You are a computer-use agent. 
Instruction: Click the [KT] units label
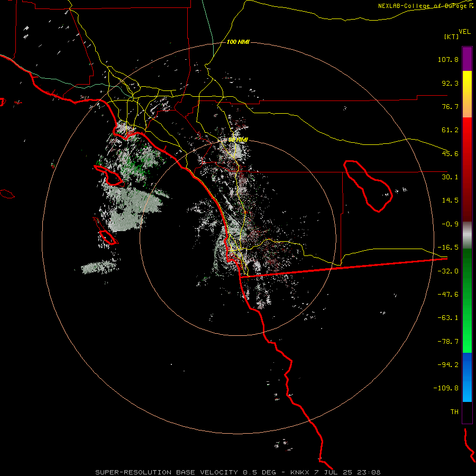point(452,36)
